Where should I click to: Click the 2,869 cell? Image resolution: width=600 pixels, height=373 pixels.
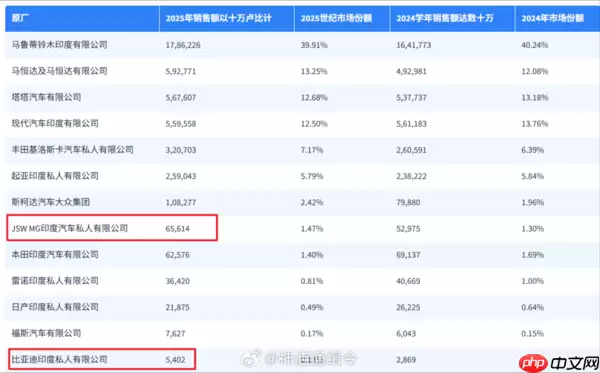coord(406,360)
